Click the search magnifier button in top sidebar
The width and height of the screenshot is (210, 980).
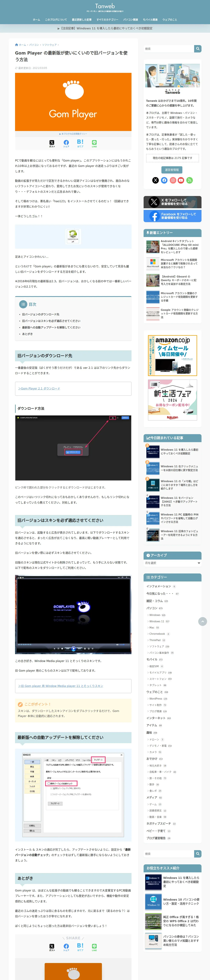[x=197, y=49]
